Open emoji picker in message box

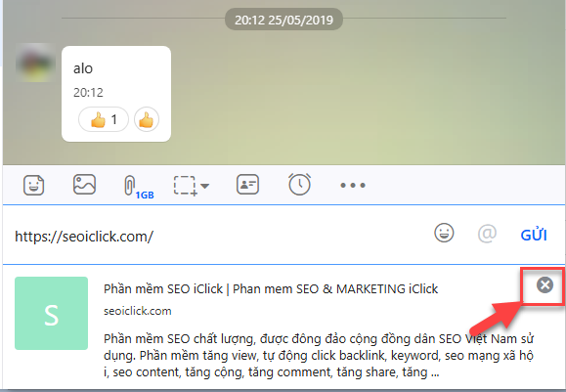click(444, 233)
